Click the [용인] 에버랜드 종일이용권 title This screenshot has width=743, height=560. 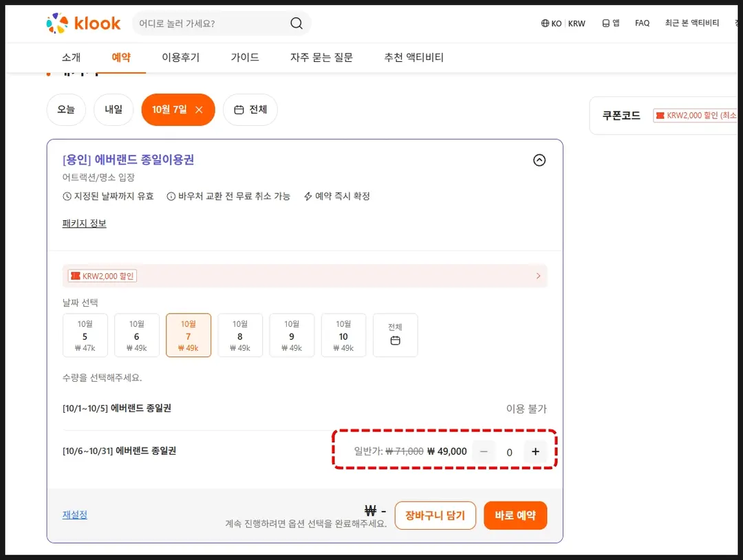pos(129,160)
